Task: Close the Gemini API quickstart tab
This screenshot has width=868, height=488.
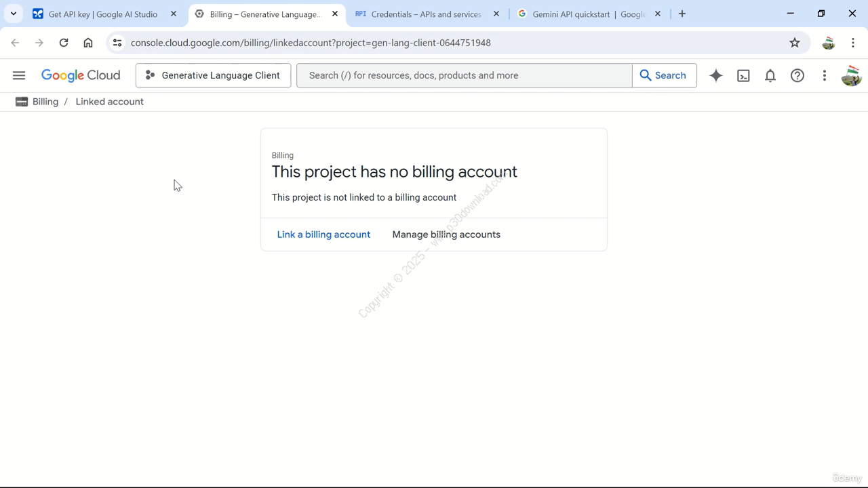Action: tap(658, 14)
